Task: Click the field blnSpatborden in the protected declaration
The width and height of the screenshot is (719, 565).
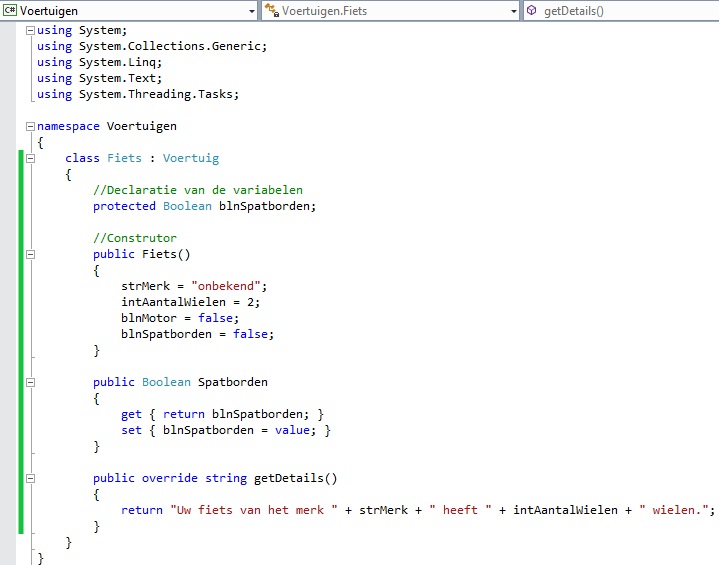Action: [x=267, y=206]
